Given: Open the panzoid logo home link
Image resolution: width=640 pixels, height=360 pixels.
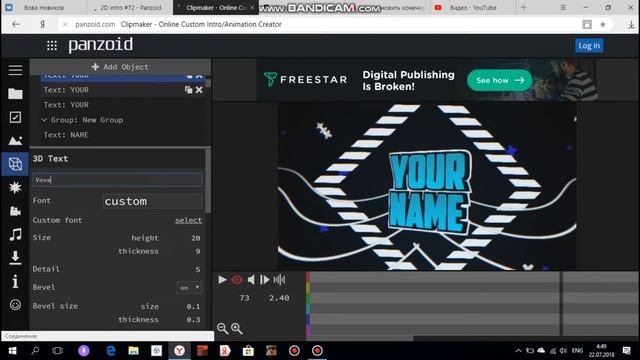Looking at the screenshot, I should (x=100, y=45).
